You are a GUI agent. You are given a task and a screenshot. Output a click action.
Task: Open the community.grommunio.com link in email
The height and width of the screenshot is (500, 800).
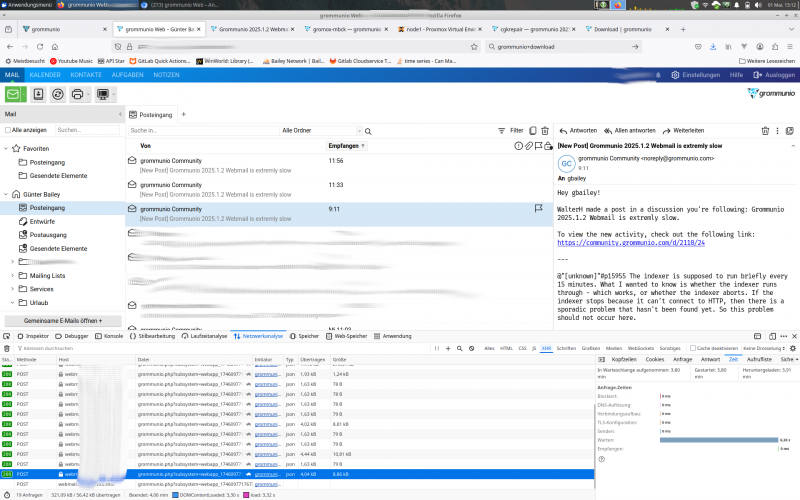[630, 242]
